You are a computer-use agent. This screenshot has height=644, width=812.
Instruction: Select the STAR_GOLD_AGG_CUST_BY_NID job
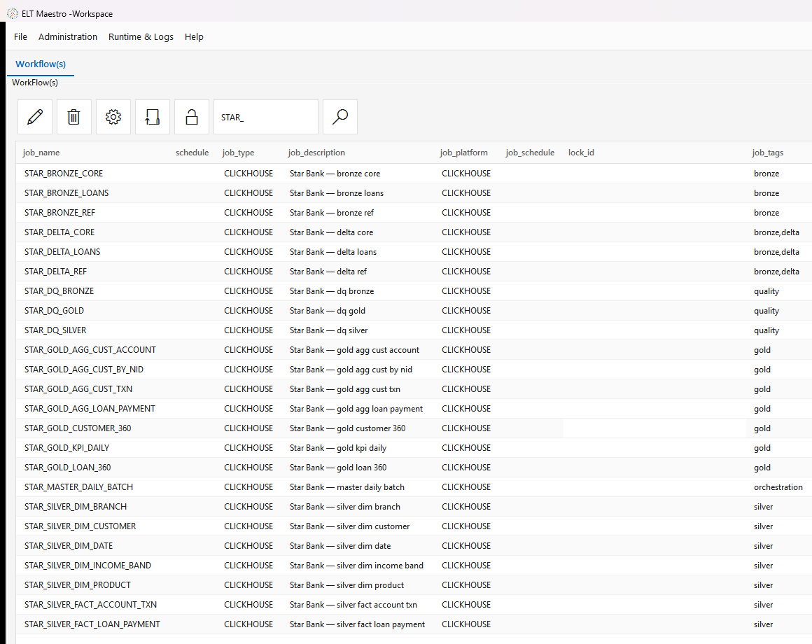point(84,370)
